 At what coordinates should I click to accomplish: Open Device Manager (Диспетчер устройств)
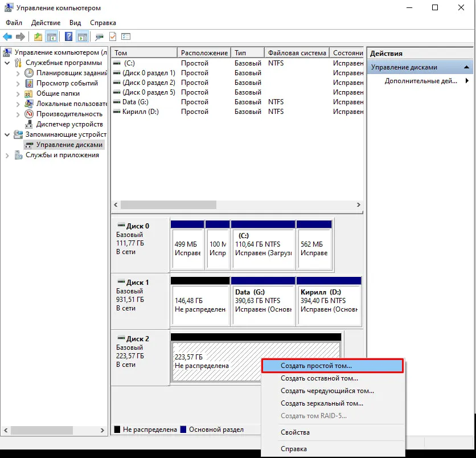[69, 124]
